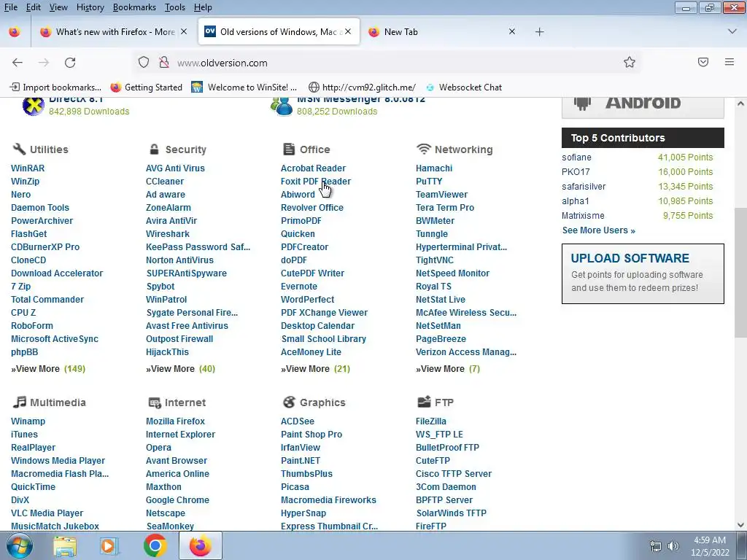Click the Utilities wrench icon

[x=19, y=149]
